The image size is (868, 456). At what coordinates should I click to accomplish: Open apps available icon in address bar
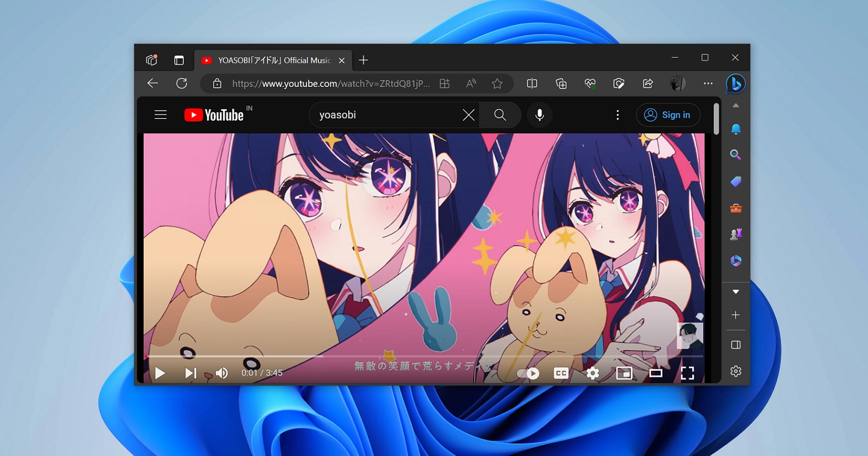[444, 84]
